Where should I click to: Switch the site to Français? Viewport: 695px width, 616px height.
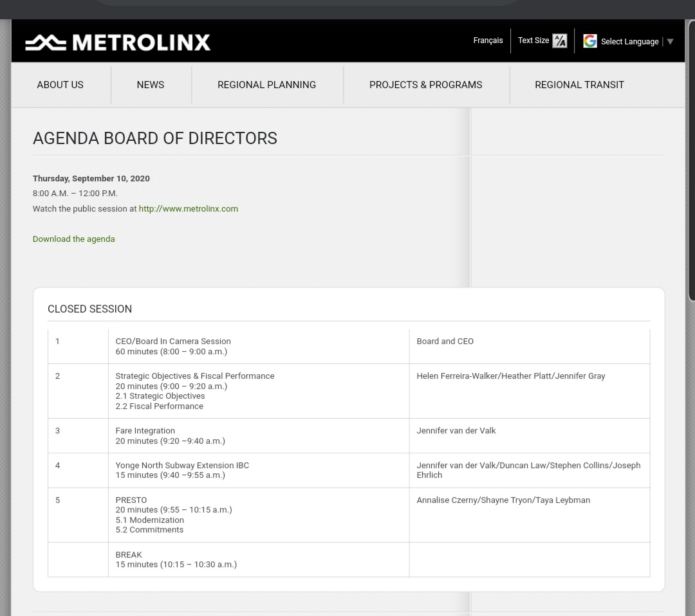(488, 41)
